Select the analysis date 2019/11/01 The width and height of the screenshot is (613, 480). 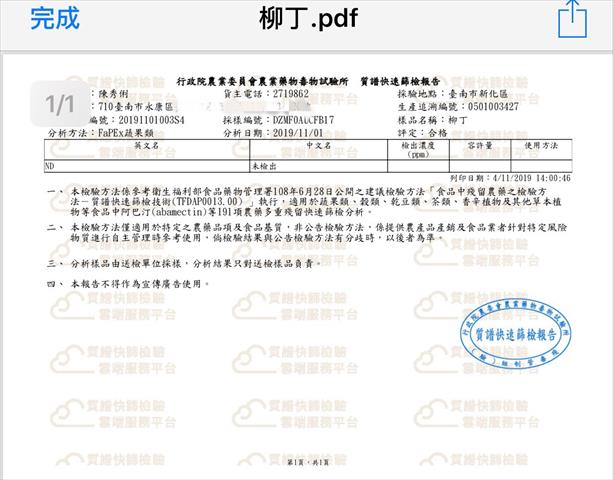pos(298,133)
